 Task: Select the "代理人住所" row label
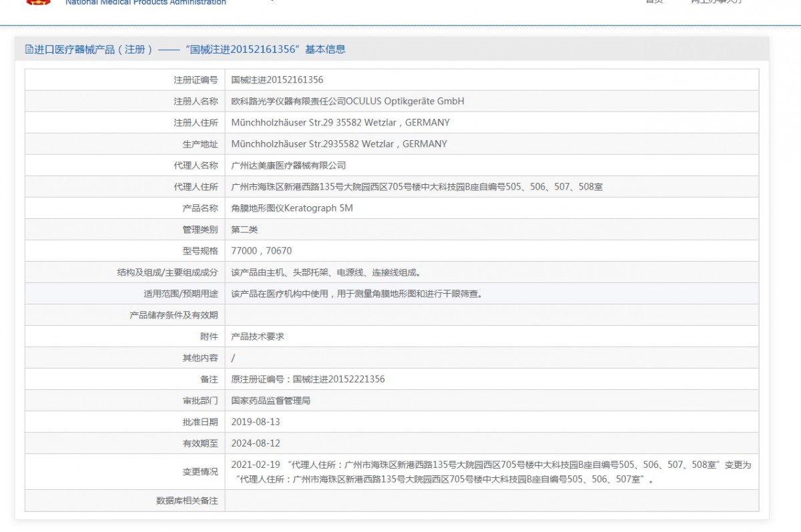click(x=196, y=187)
